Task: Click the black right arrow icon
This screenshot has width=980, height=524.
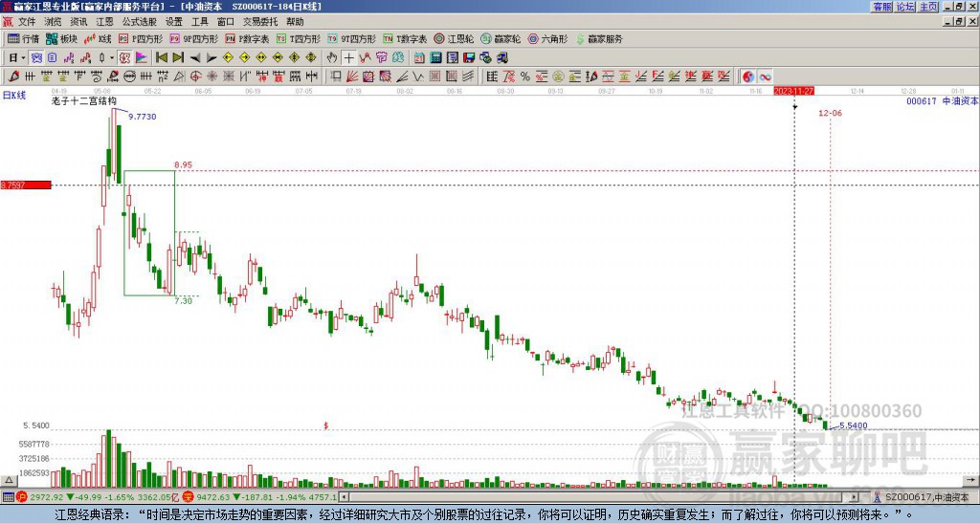Action: point(212,58)
